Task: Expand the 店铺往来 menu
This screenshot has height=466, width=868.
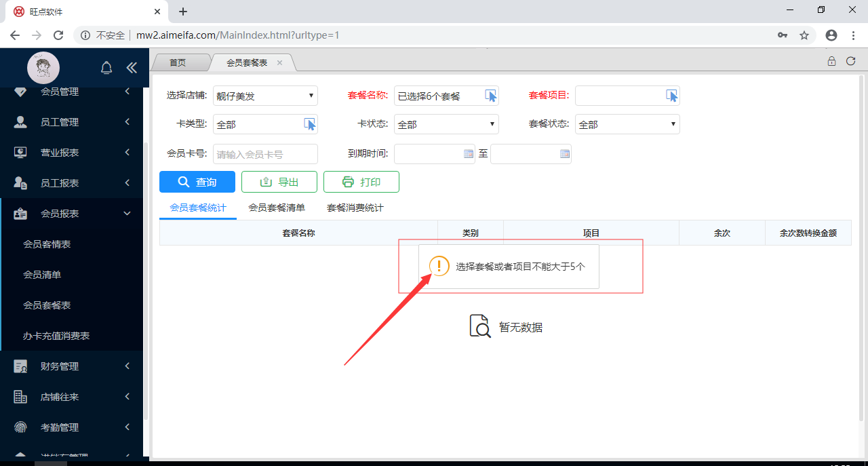Action: [127, 397]
